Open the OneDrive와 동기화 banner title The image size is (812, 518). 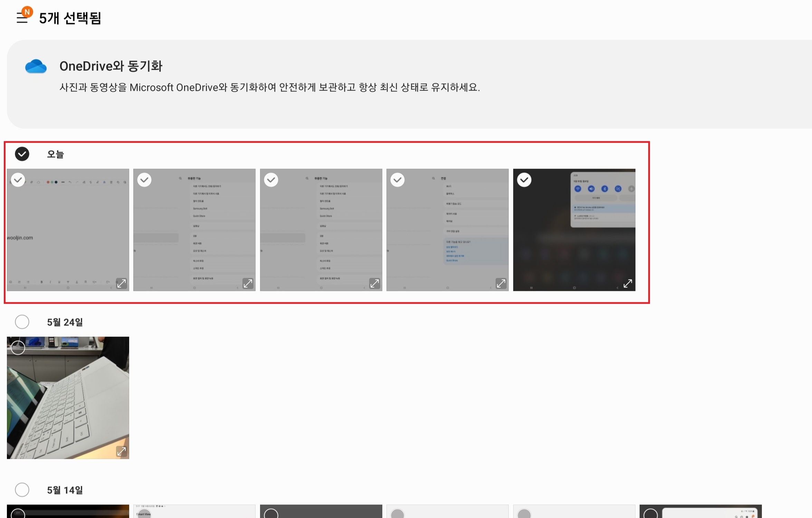(111, 66)
